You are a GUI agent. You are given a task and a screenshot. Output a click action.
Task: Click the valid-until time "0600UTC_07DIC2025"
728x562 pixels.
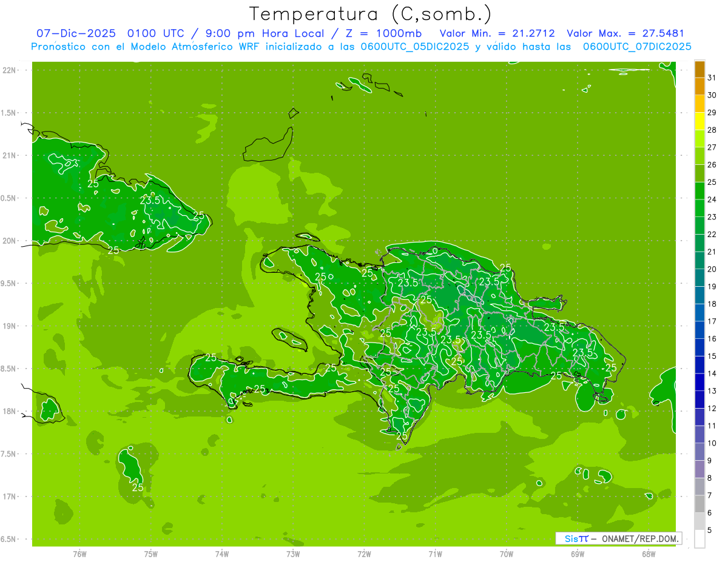[637, 47]
